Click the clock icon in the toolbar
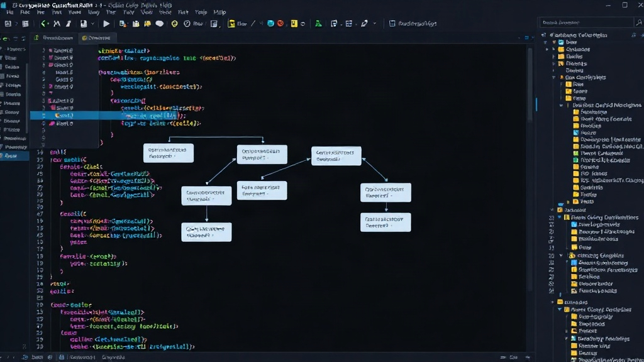 pyautogui.click(x=187, y=24)
